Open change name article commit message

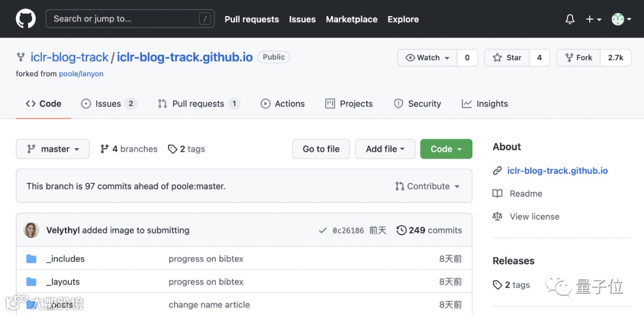click(x=209, y=305)
